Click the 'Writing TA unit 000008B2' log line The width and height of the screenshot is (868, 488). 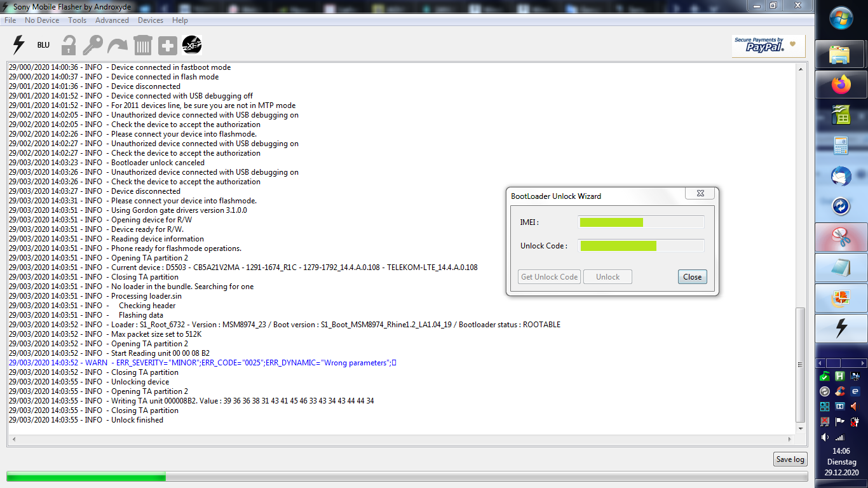coord(191,401)
